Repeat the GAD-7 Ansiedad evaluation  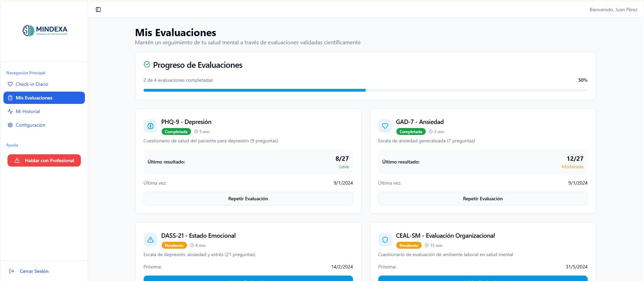click(x=483, y=199)
